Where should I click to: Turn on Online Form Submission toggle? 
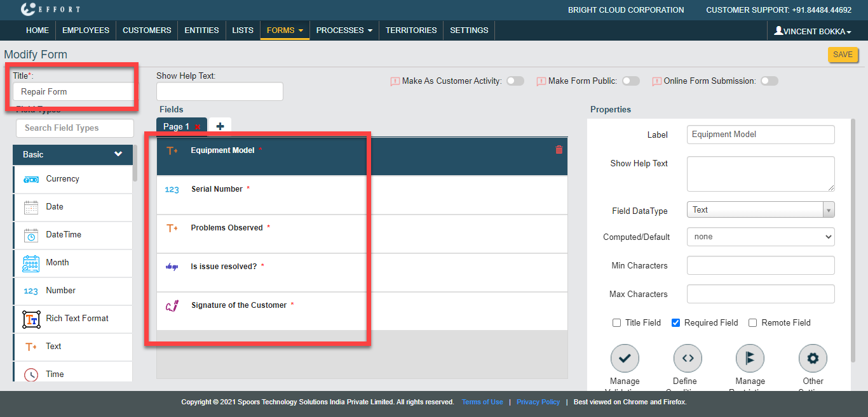(x=769, y=81)
